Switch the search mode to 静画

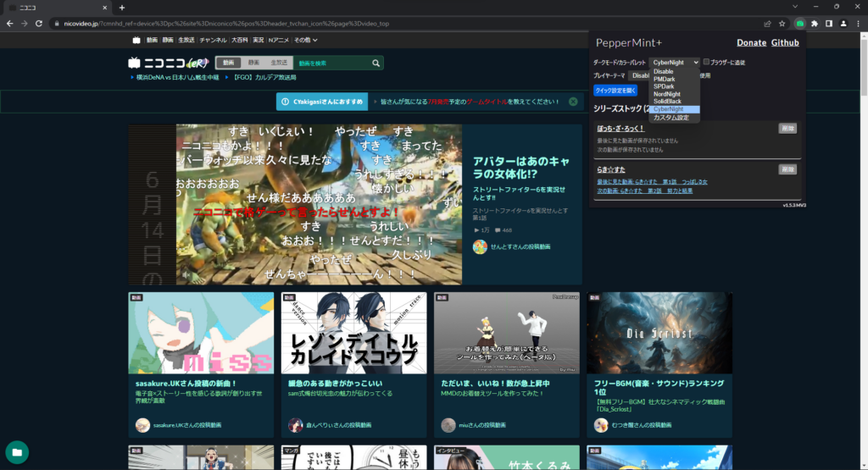253,63
